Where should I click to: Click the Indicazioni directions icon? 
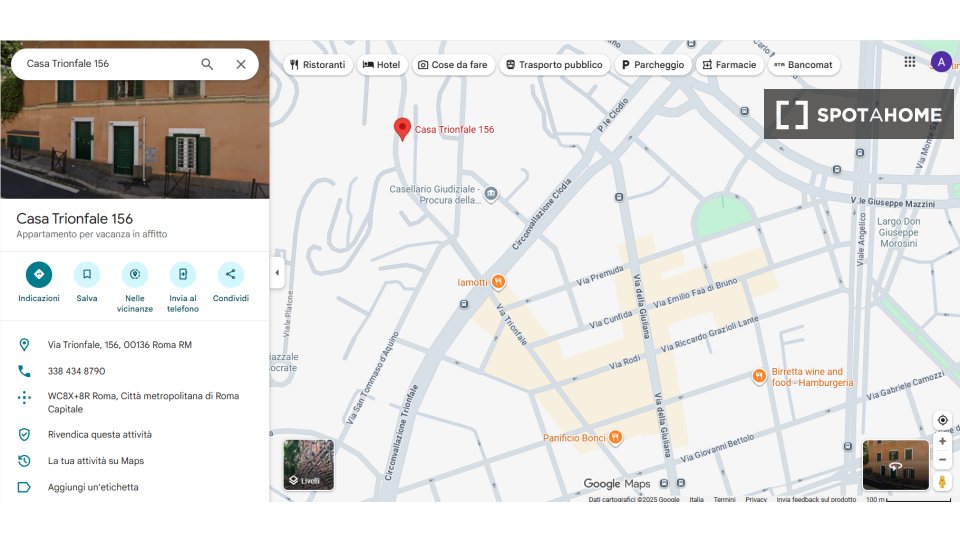tap(39, 274)
